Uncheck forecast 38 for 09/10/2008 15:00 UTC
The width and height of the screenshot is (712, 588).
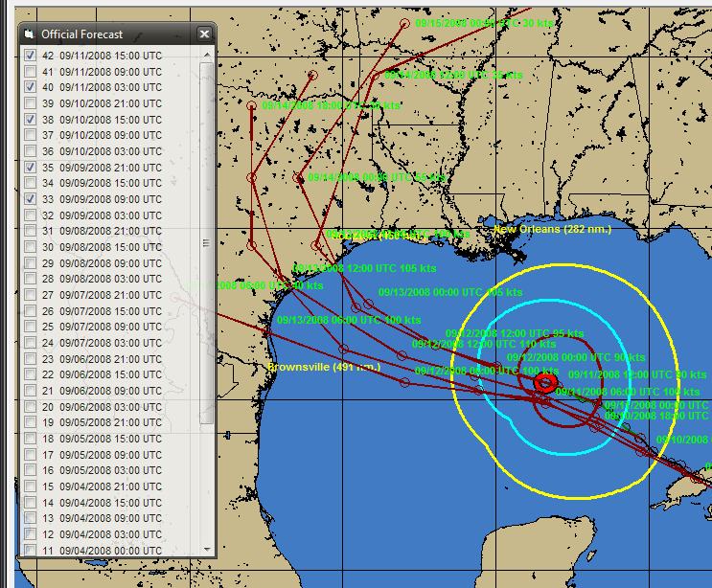31,120
